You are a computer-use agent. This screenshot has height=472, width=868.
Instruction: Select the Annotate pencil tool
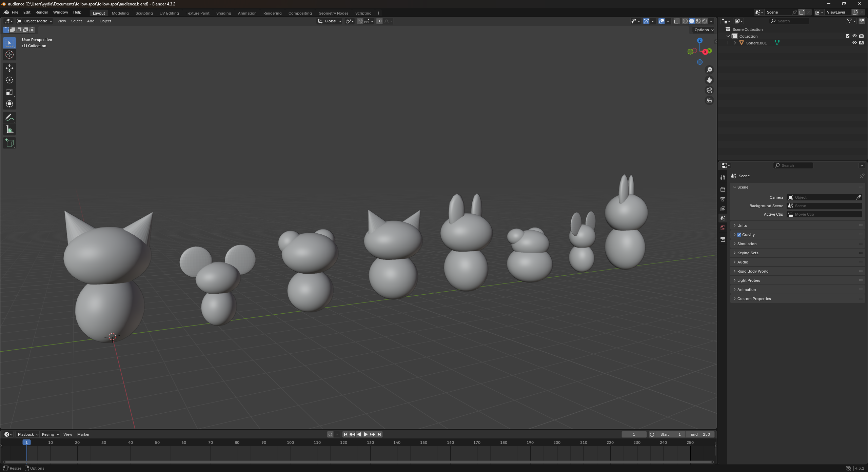pos(9,118)
